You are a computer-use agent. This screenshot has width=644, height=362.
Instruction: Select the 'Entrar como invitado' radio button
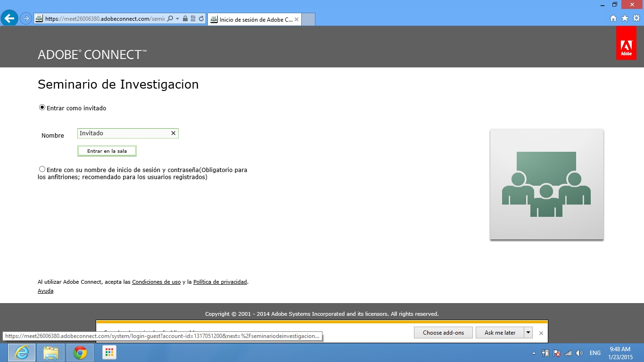point(42,107)
